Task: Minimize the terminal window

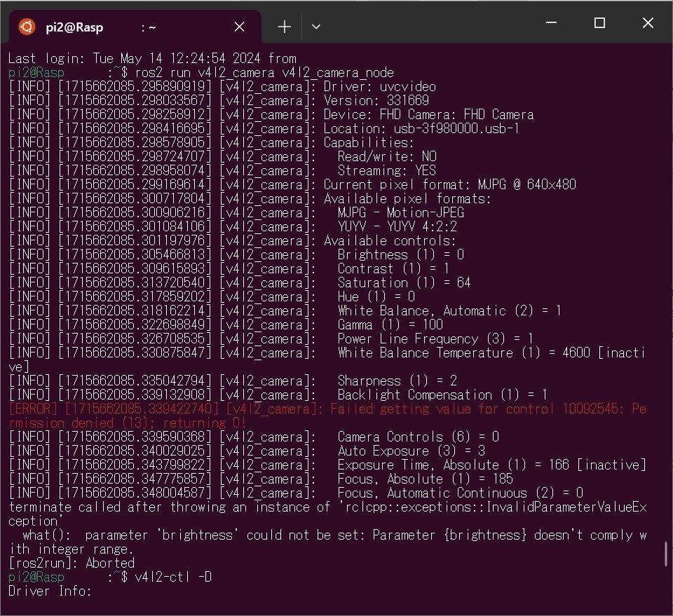Action: click(x=552, y=22)
